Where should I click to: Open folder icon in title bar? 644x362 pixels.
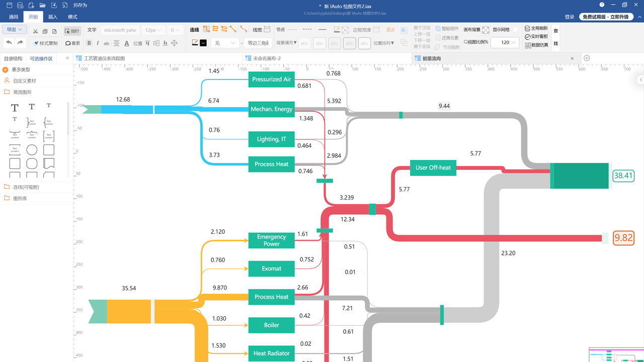click(x=42, y=5)
